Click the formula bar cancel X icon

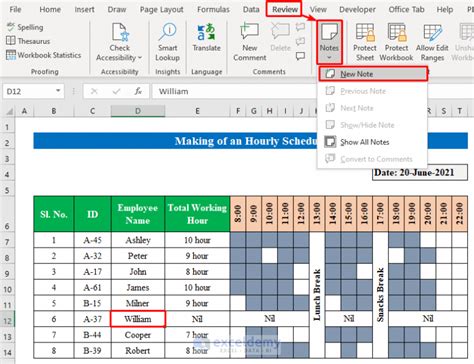94,91
